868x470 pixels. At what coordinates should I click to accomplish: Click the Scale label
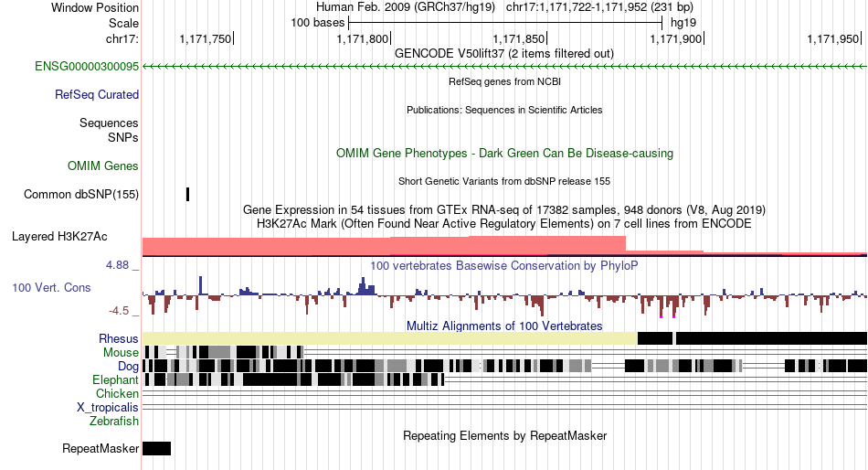123,23
